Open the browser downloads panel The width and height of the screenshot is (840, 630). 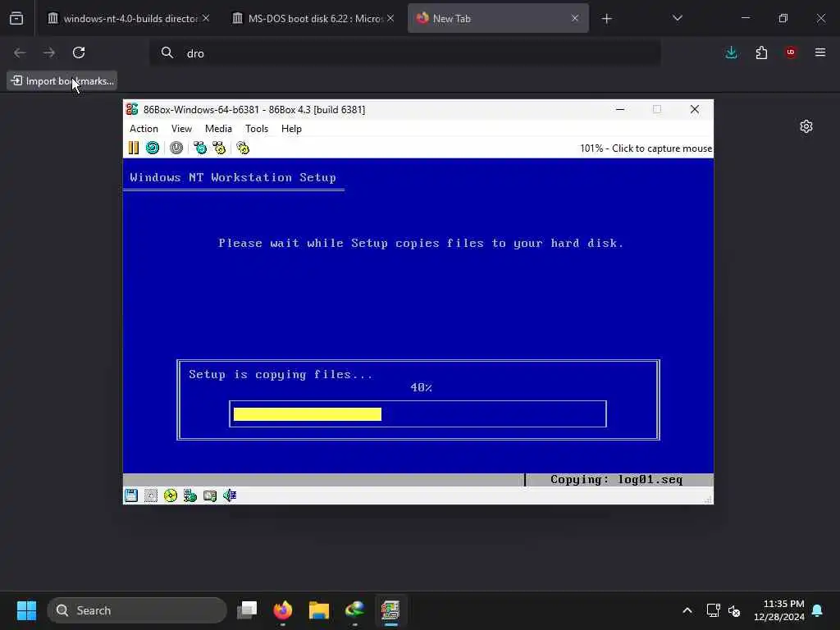click(x=731, y=52)
